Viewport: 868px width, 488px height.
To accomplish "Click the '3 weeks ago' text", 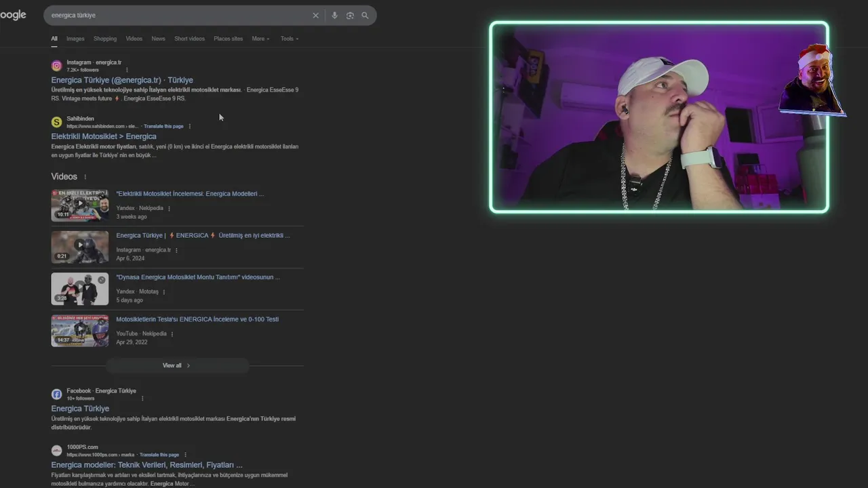I will pyautogui.click(x=132, y=217).
